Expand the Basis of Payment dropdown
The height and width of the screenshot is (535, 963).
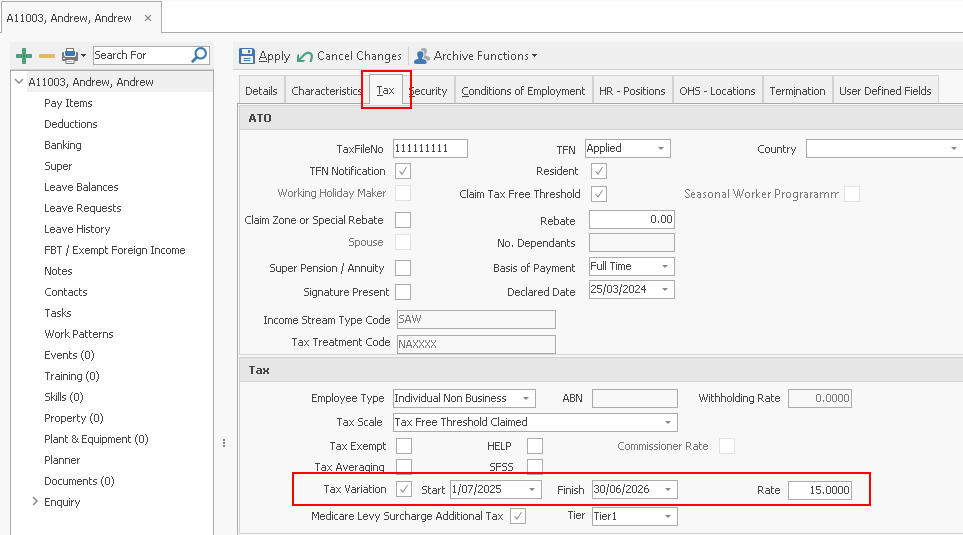[664, 267]
